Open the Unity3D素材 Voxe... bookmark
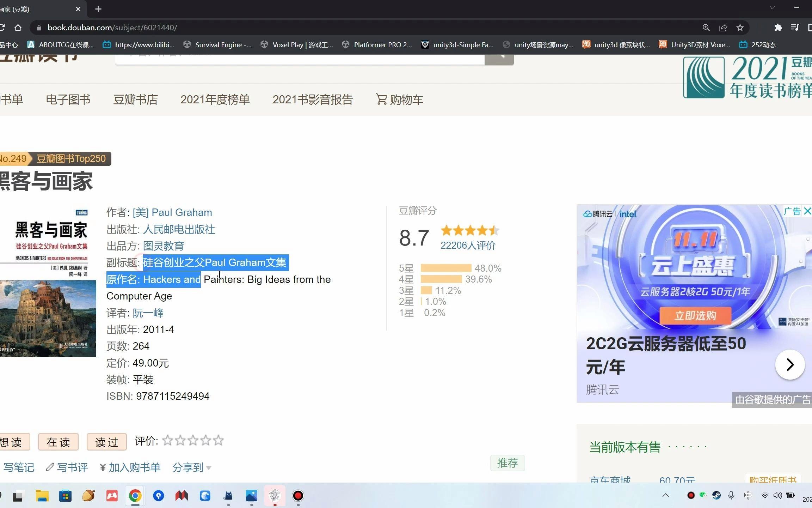 pyautogui.click(x=695, y=45)
